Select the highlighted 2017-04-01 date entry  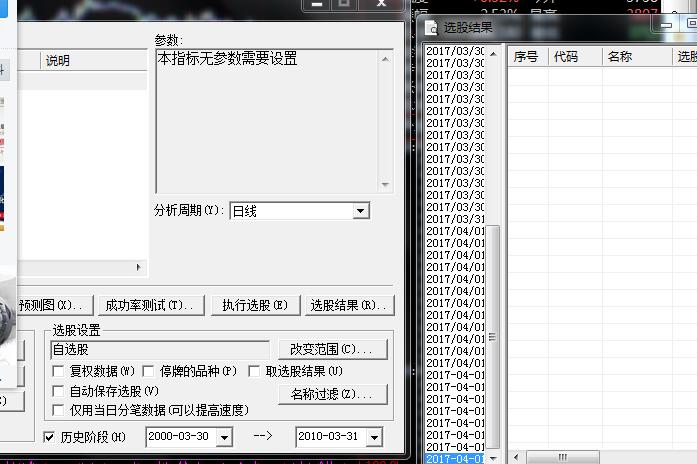(x=455, y=459)
